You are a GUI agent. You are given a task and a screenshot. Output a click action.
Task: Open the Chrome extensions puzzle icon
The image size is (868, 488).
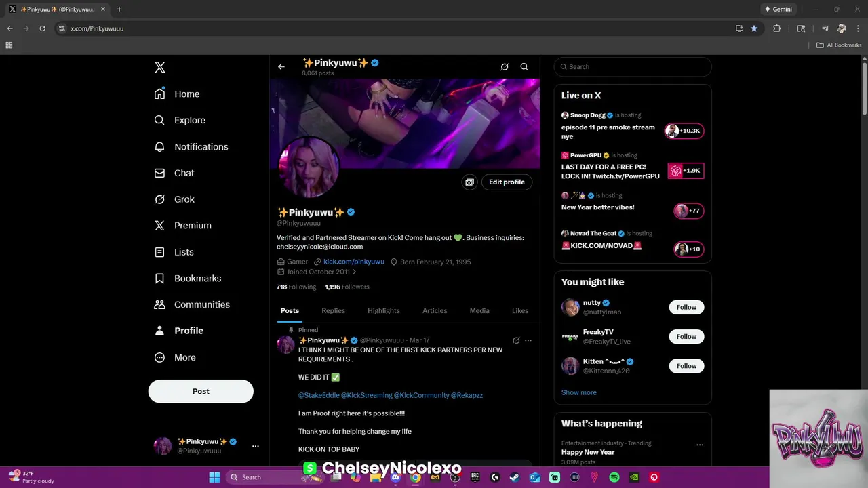pyautogui.click(x=777, y=28)
